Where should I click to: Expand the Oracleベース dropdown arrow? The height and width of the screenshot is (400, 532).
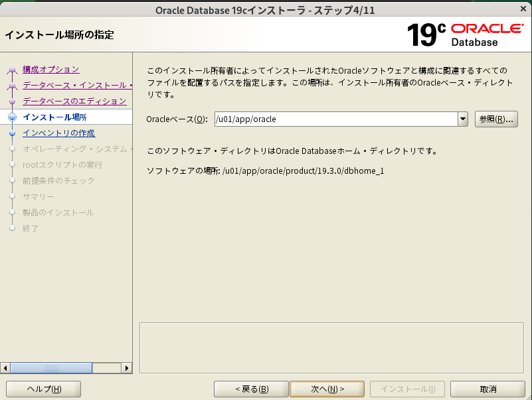click(x=463, y=119)
